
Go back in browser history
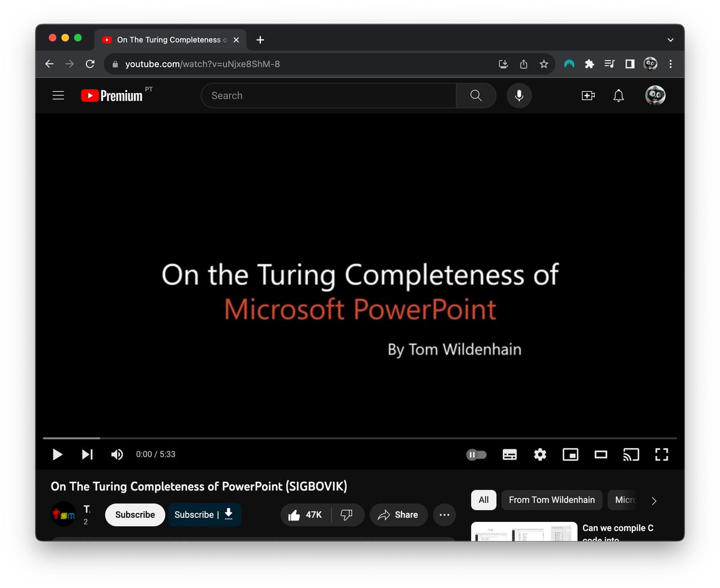click(50, 64)
